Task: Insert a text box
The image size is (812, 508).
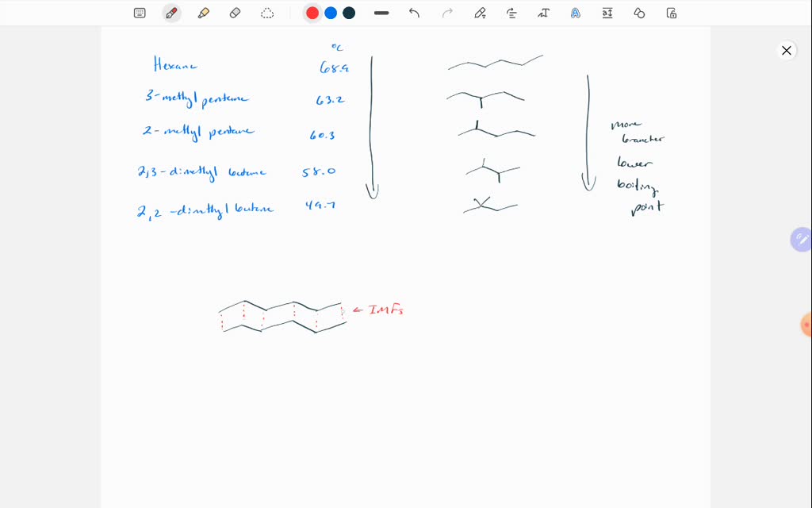Action: click(x=607, y=13)
